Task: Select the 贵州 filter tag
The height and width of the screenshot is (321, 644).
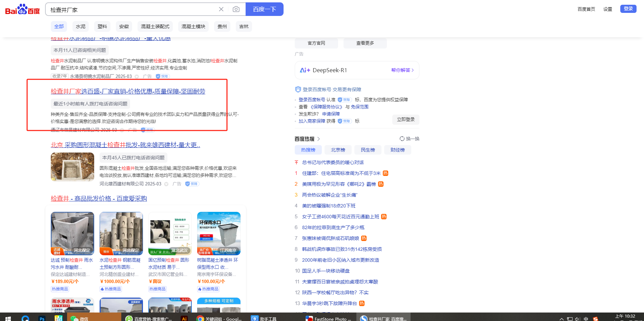Action: (222, 26)
